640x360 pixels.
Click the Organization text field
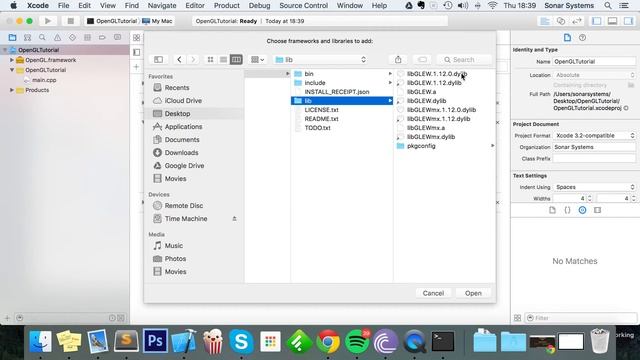[x=594, y=147]
